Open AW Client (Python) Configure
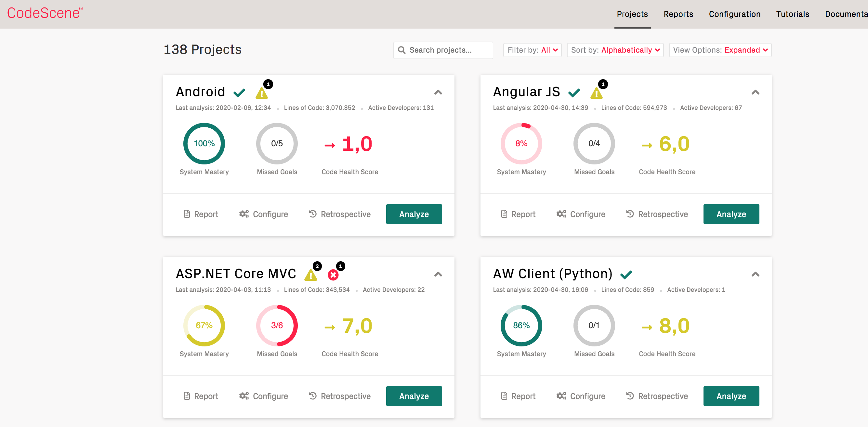This screenshot has height=427, width=868. (x=581, y=396)
